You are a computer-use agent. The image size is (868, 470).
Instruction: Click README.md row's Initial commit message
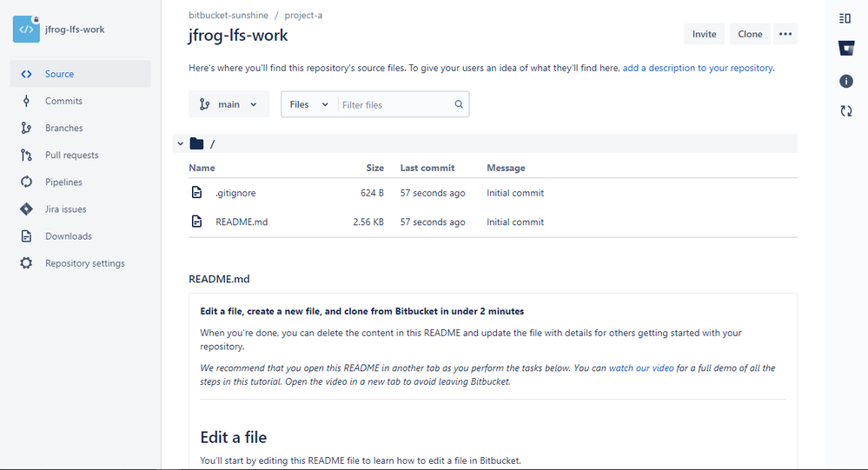pyautogui.click(x=515, y=222)
